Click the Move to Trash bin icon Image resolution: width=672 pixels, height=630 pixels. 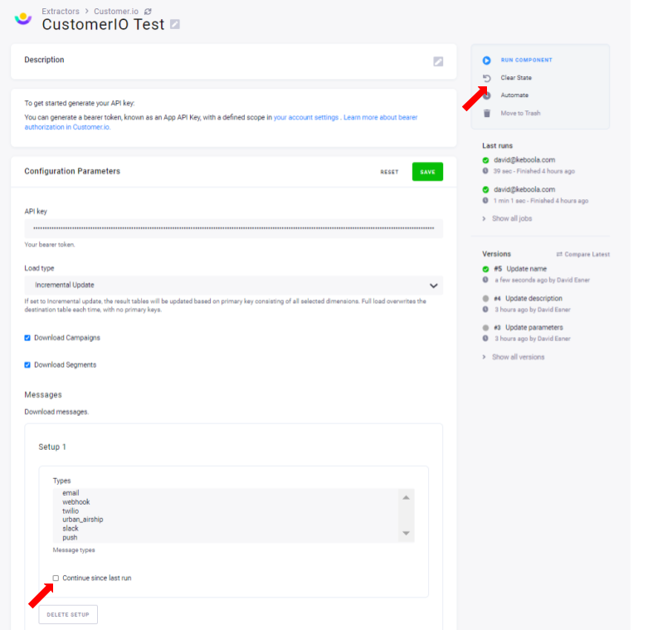(487, 113)
